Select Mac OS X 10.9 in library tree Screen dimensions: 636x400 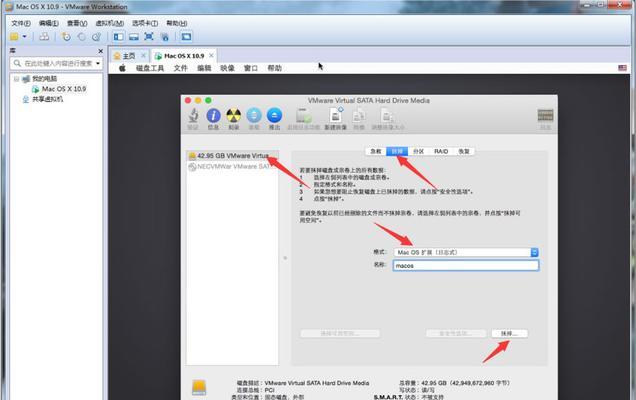tap(59, 89)
